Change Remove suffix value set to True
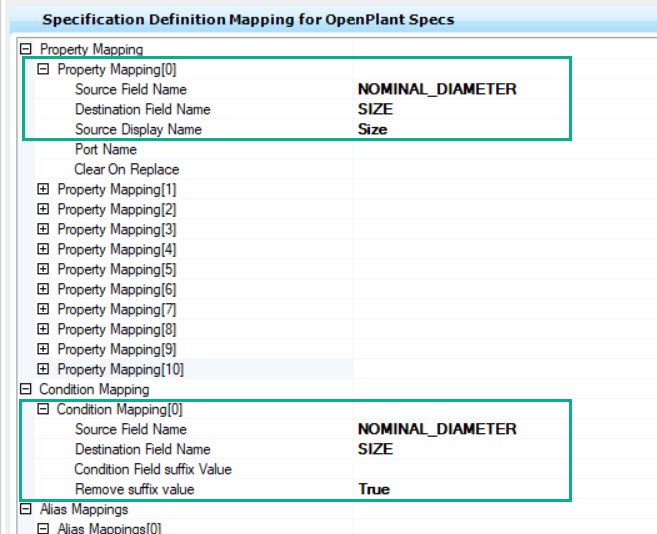This screenshot has height=534, width=657. pos(374,490)
